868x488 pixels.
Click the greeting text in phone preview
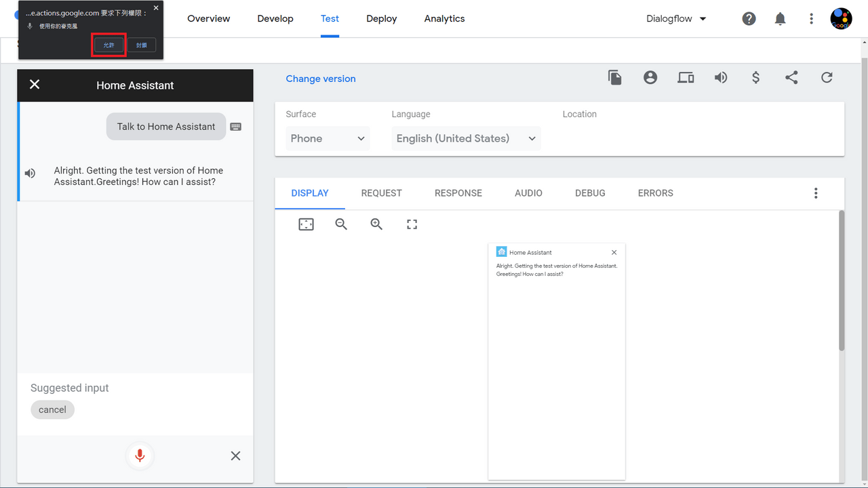click(x=557, y=270)
